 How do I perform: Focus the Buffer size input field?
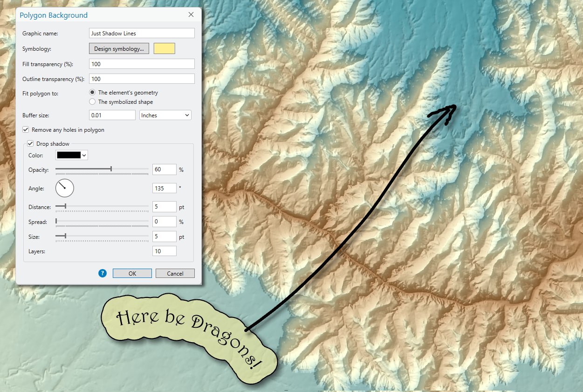tap(112, 115)
